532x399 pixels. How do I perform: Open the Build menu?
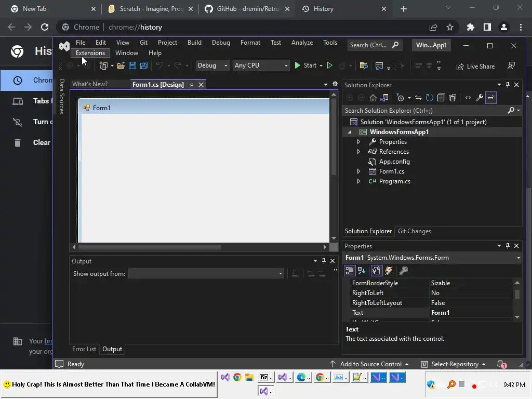click(x=194, y=43)
